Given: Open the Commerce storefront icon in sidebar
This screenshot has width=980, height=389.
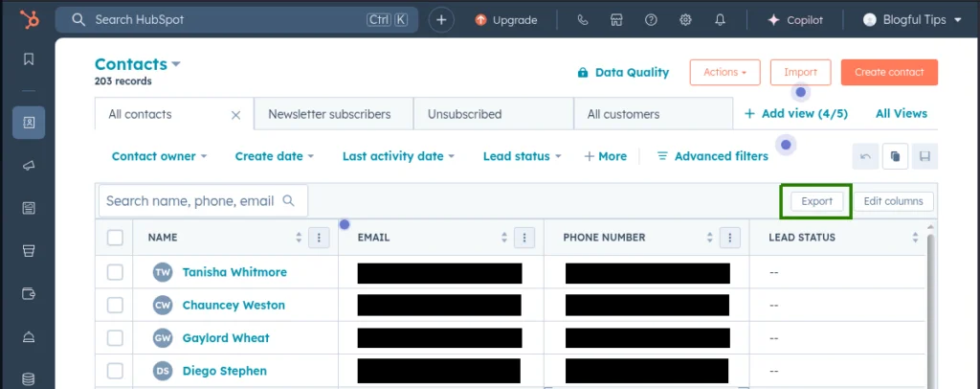Looking at the screenshot, I should (29, 251).
